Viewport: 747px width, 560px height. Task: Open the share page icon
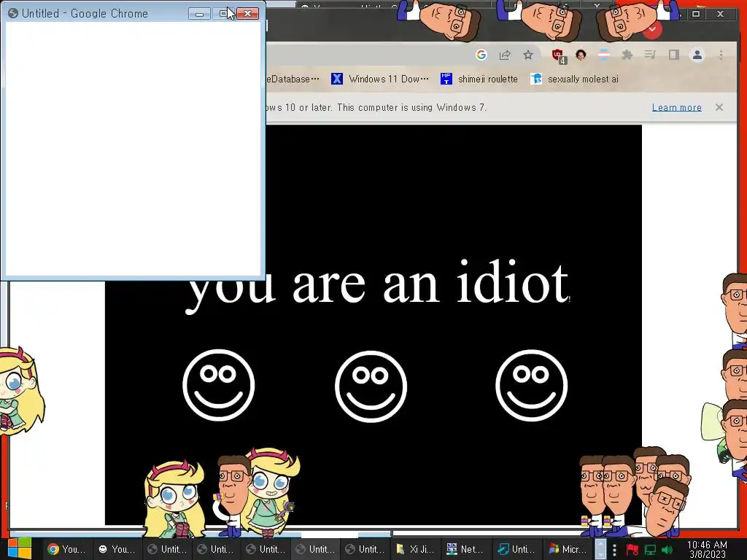[x=505, y=55]
